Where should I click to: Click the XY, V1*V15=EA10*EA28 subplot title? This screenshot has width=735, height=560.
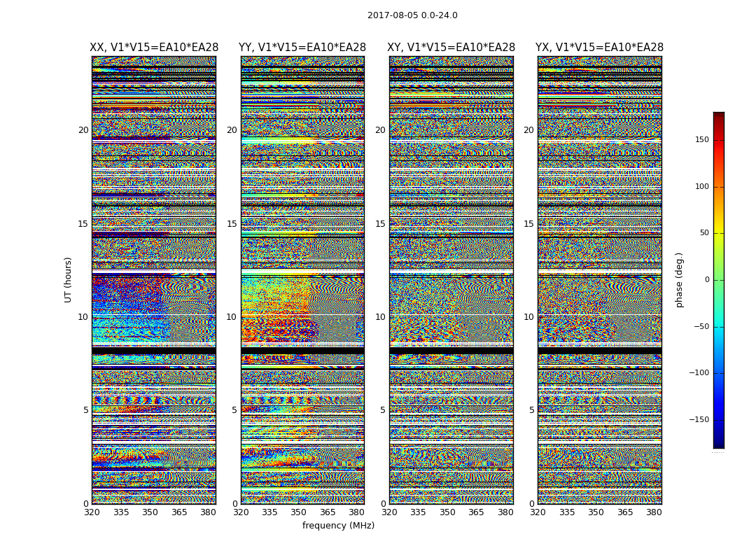[x=451, y=48]
